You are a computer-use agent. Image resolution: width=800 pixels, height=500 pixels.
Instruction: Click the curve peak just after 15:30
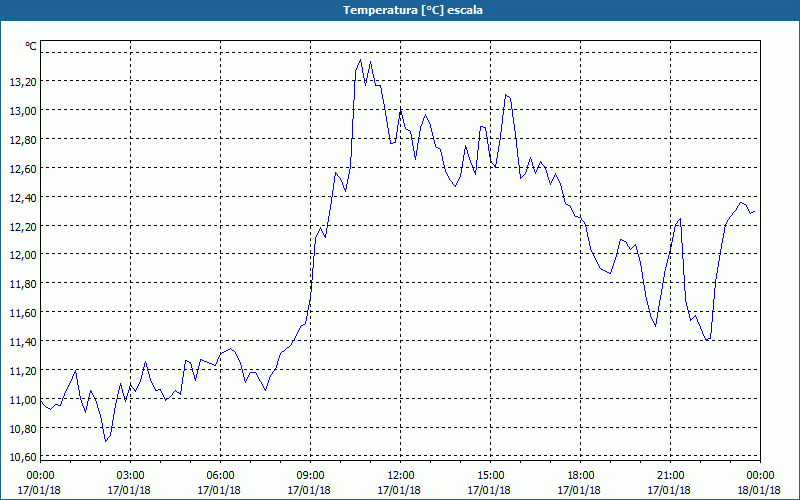pos(506,94)
